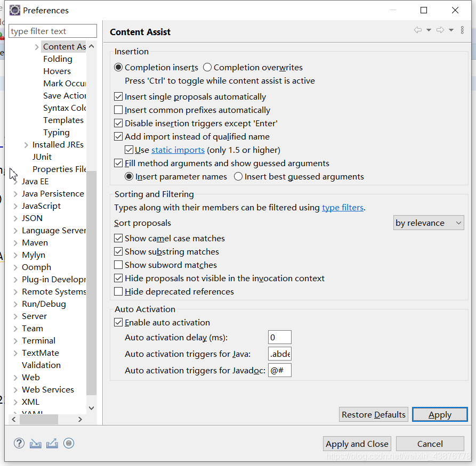Click the Apply button

click(x=440, y=414)
